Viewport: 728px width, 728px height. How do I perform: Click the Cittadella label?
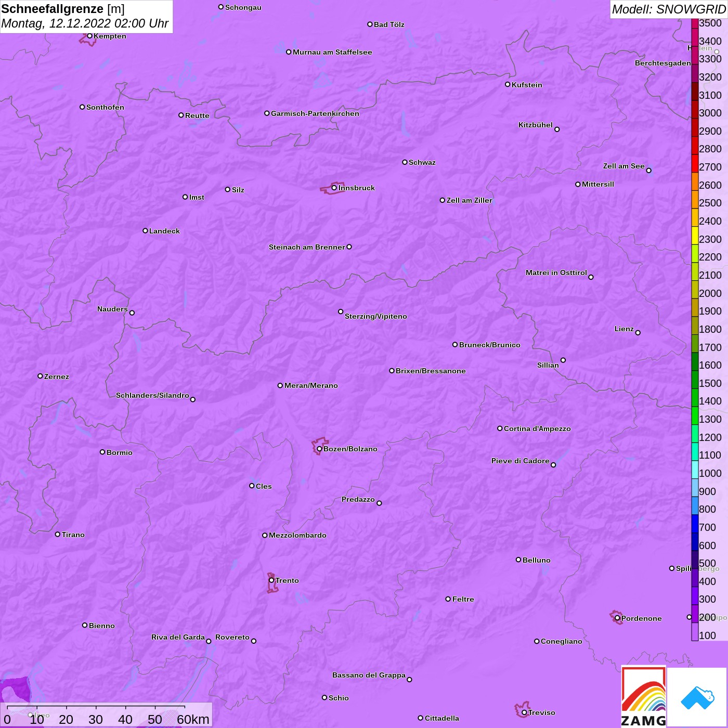point(442,718)
